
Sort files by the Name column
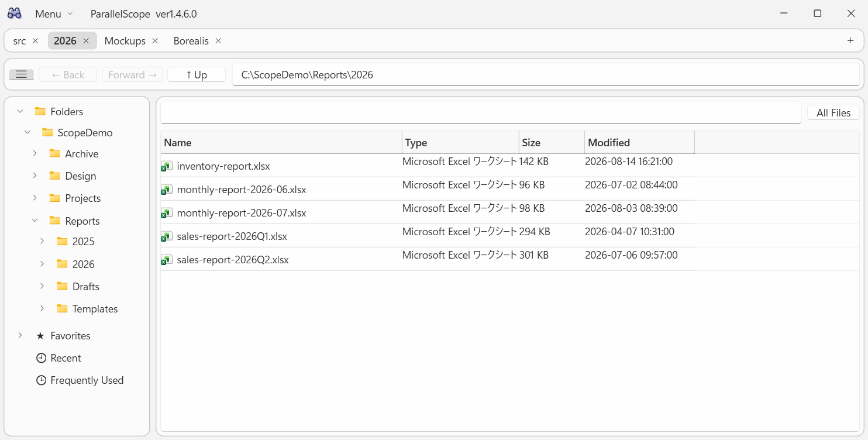click(x=281, y=142)
